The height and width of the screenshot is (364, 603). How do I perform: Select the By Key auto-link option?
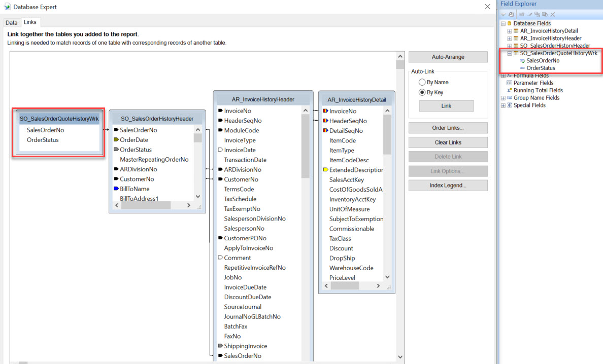tap(422, 93)
